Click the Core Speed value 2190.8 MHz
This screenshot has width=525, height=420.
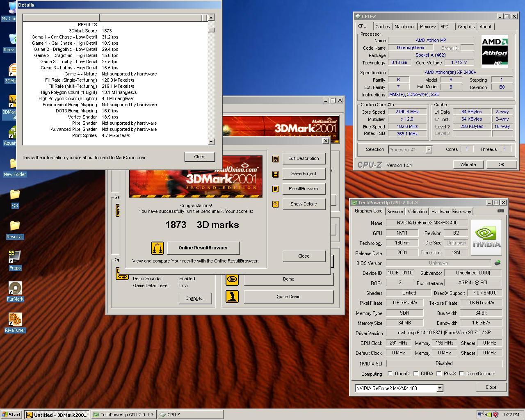pos(407,112)
